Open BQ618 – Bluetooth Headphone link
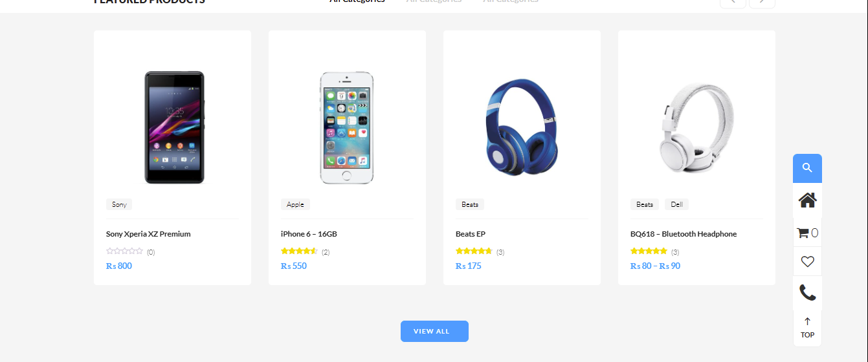Viewport: 868px width, 362px height. (684, 234)
